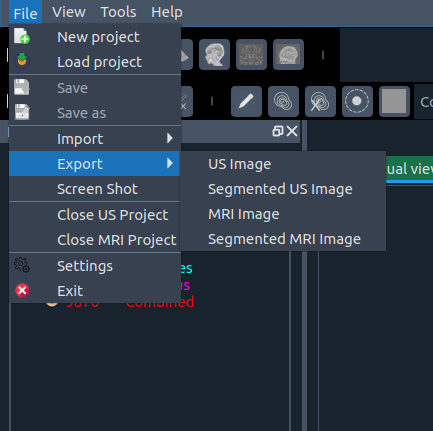Open Settings from File menu
This screenshot has width=433, height=431.
click(x=95, y=266)
